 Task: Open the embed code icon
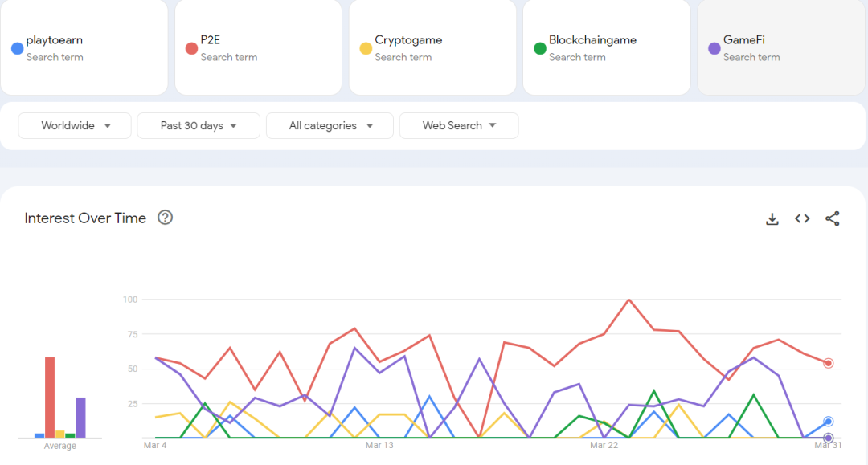point(802,218)
